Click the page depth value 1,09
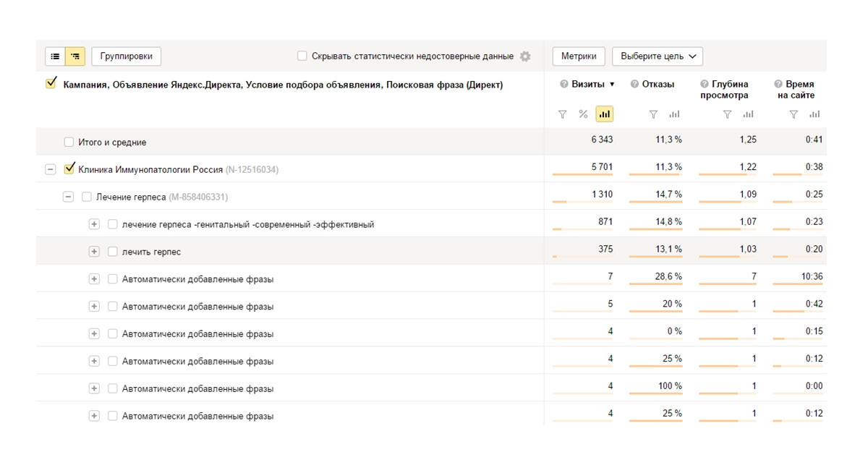The image size is (868, 473). click(x=748, y=195)
